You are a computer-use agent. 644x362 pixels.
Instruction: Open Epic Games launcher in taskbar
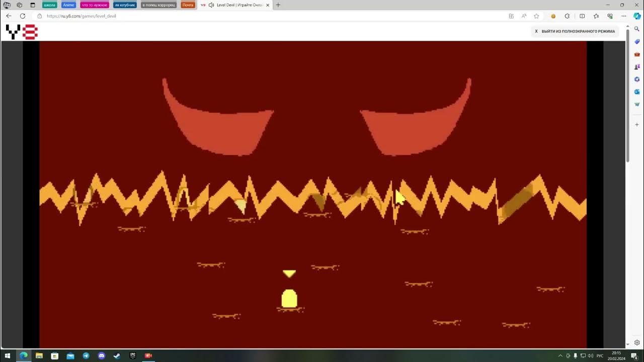[x=133, y=356]
